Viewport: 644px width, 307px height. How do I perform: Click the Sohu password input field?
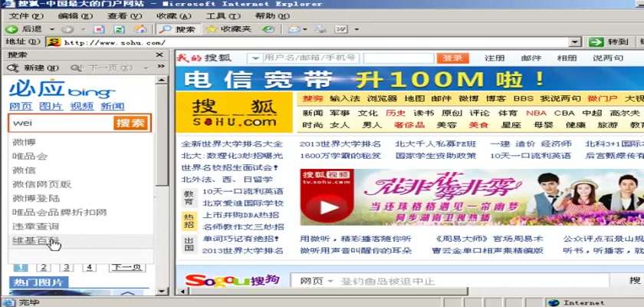(399, 58)
